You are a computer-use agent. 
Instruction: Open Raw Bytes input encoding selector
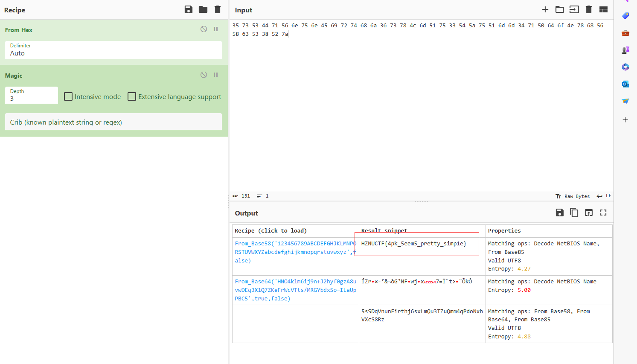tap(573, 196)
